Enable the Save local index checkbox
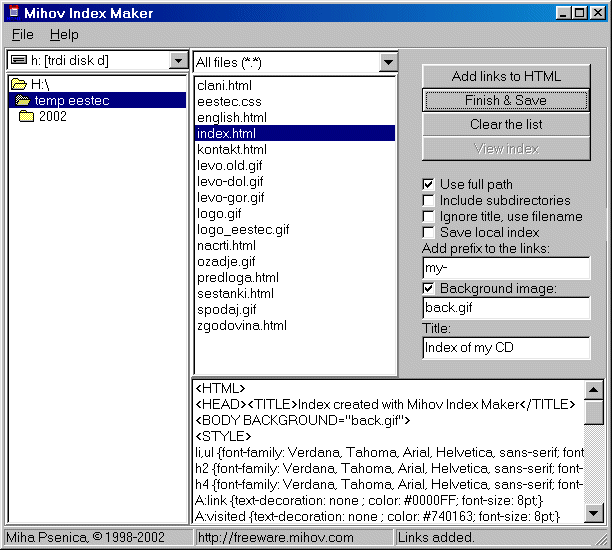Image resolution: width=612 pixels, height=550 pixels. [429, 232]
